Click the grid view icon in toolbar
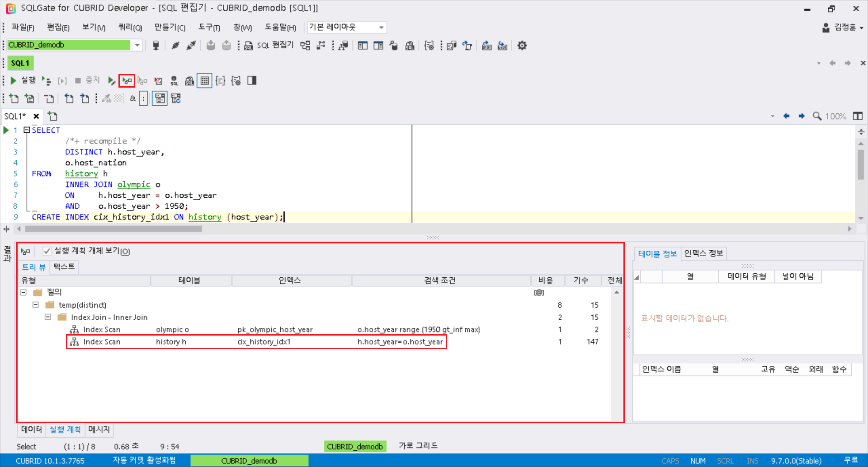The width and height of the screenshot is (868, 467). [x=204, y=81]
